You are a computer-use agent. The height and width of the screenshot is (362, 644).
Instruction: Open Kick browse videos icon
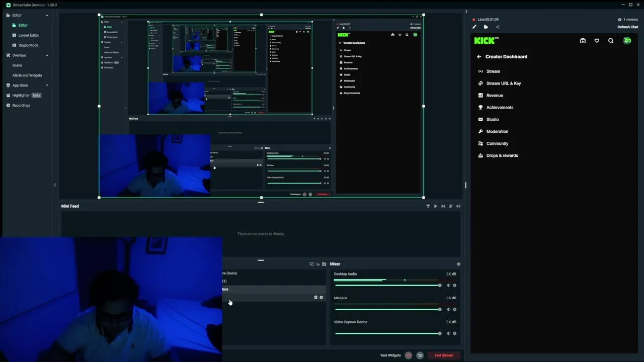pos(583,41)
